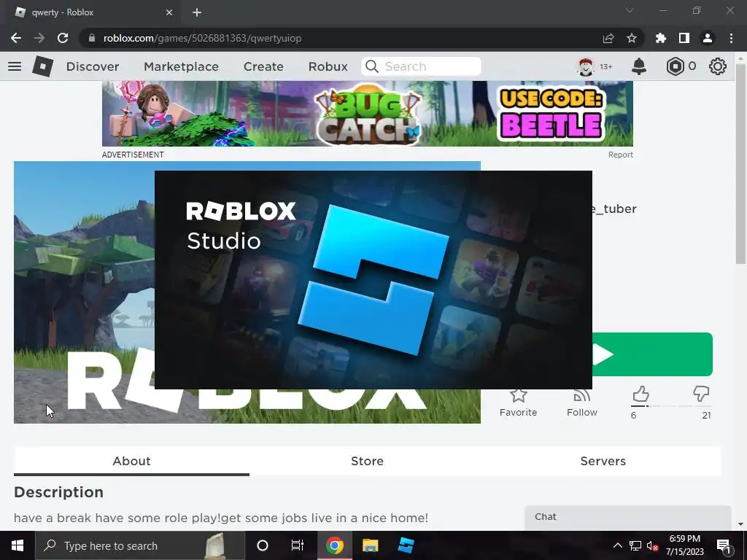Expand the Chat panel

(x=628, y=518)
